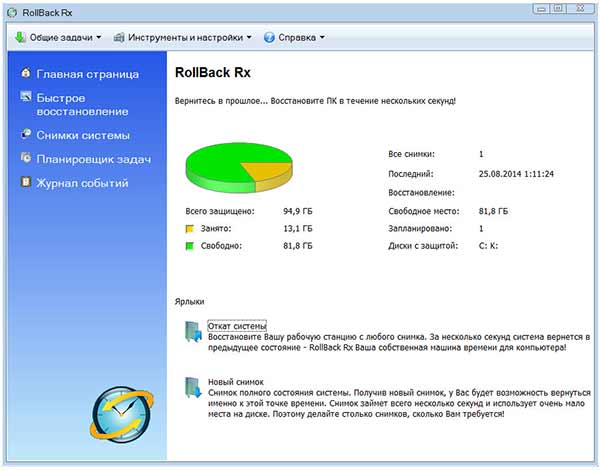Maximize the RollBack Rx window
The height and width of the screenshot is (470, 600).
[558, 9]
